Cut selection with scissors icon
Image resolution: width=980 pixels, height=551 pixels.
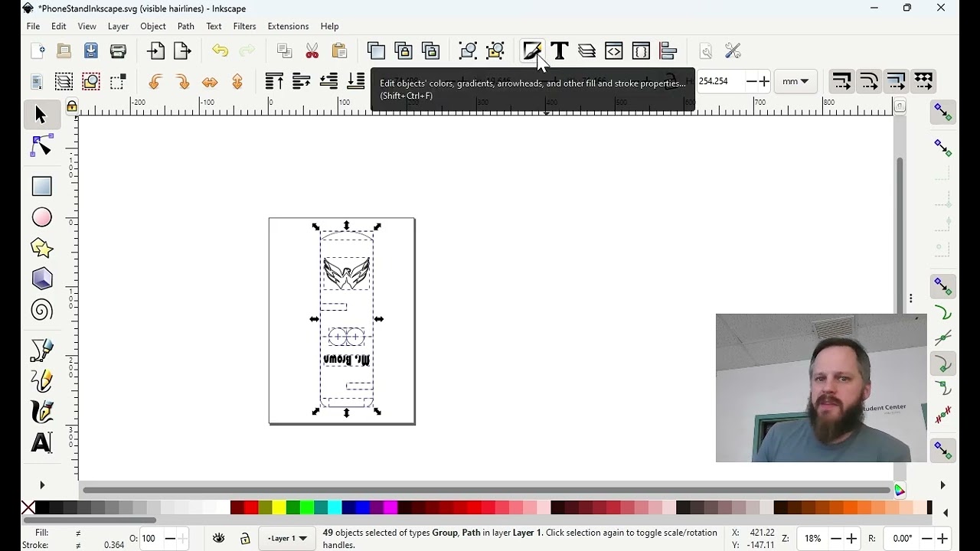[312, 51]
